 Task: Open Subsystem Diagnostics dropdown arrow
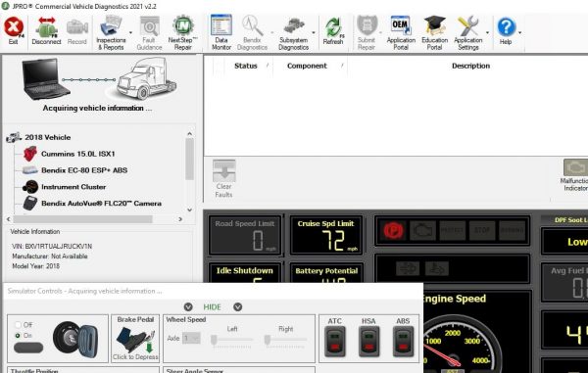[x=314, y=33]
